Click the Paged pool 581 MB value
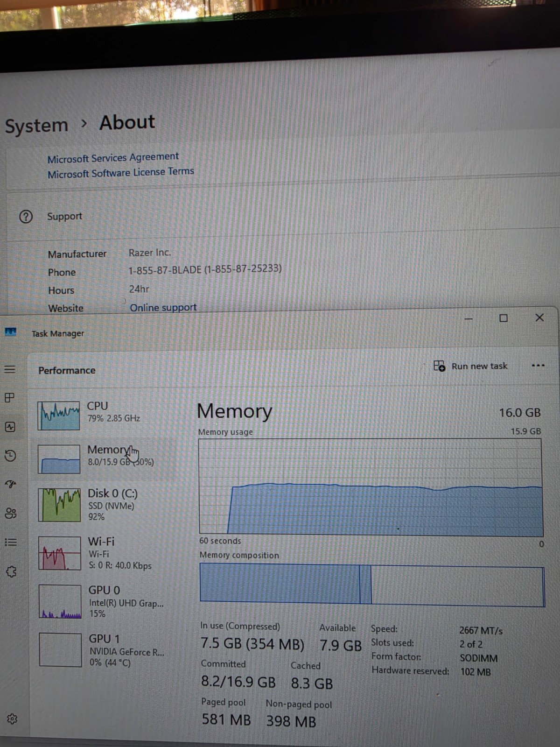Screen dimensions: 560x747 (226, 719)
